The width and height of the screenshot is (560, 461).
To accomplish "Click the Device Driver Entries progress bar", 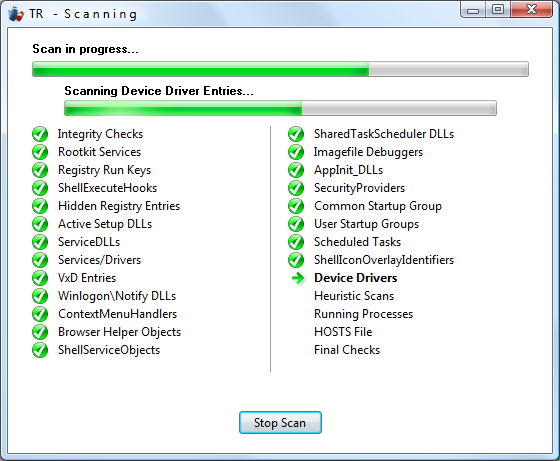I will point(280,108).
